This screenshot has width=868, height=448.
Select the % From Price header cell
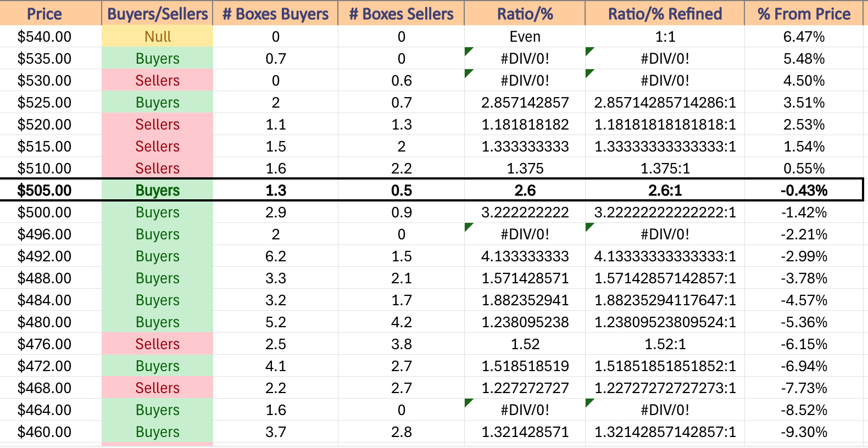coord(804,13)
